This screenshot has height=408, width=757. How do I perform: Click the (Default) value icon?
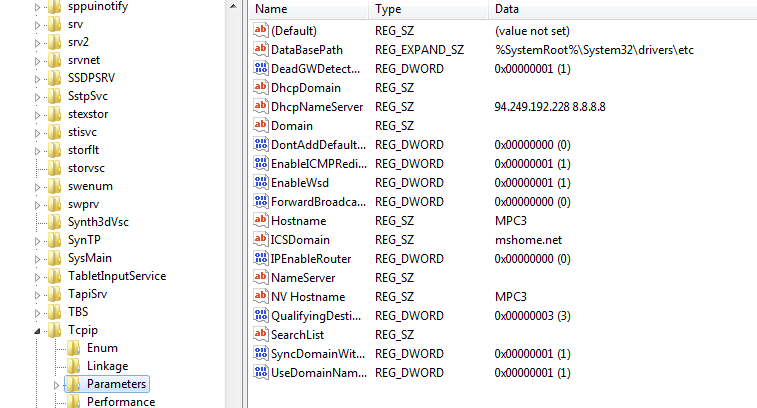click(261, 30)
